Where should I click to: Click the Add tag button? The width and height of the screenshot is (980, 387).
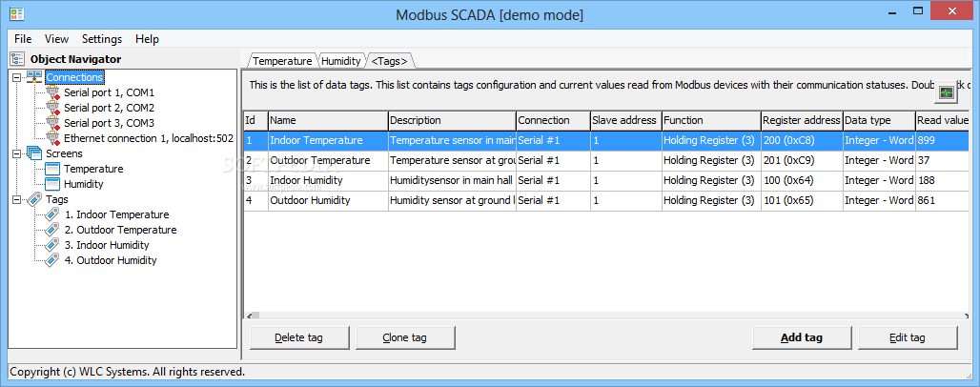point(802,337)
